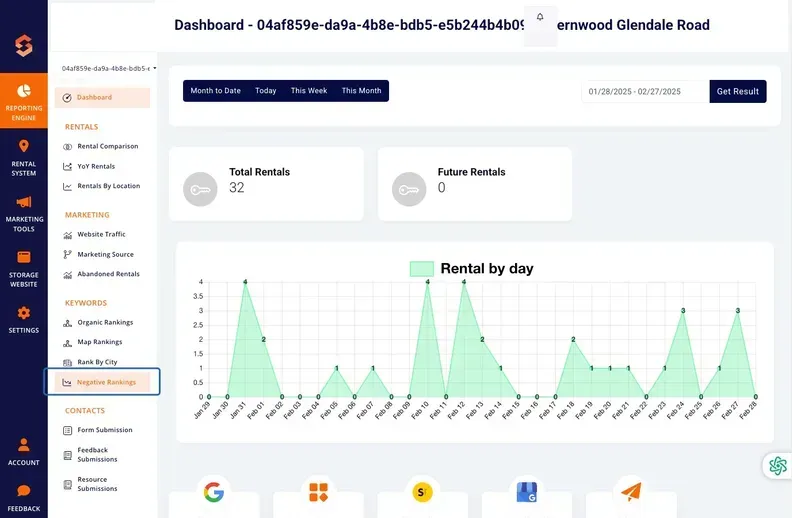Select This Week date range

[x=309, y=91]
